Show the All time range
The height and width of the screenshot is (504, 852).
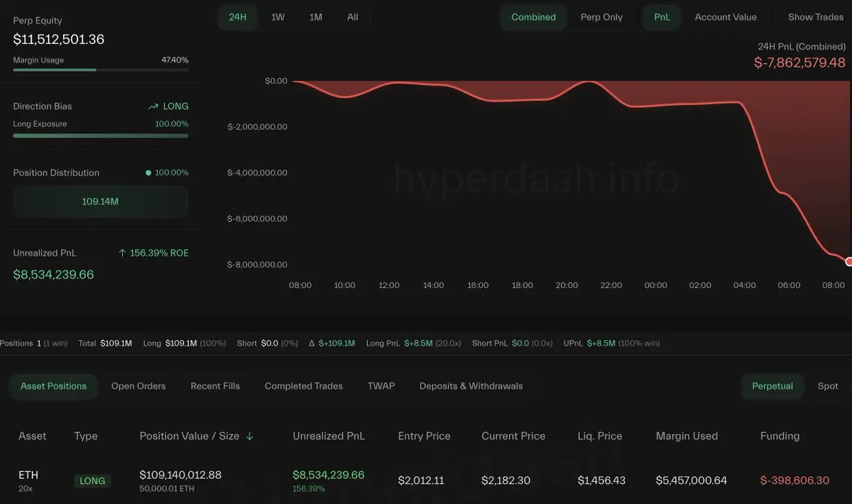(x=352, y=17)
